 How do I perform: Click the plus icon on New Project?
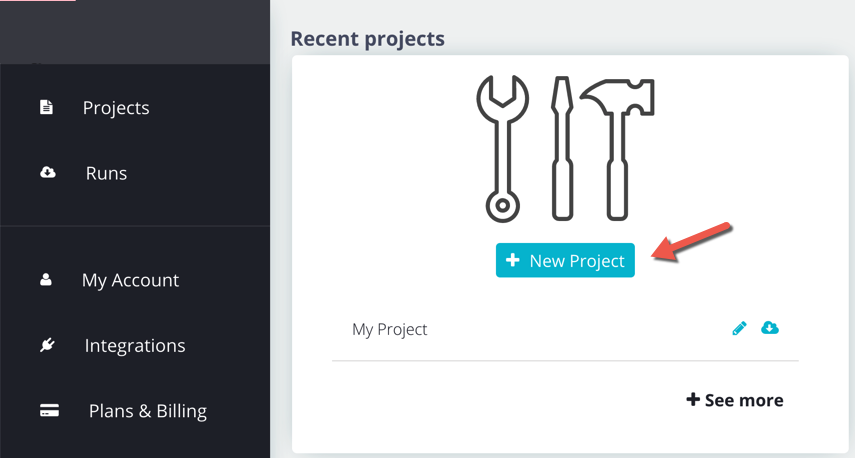coord(512,260)
